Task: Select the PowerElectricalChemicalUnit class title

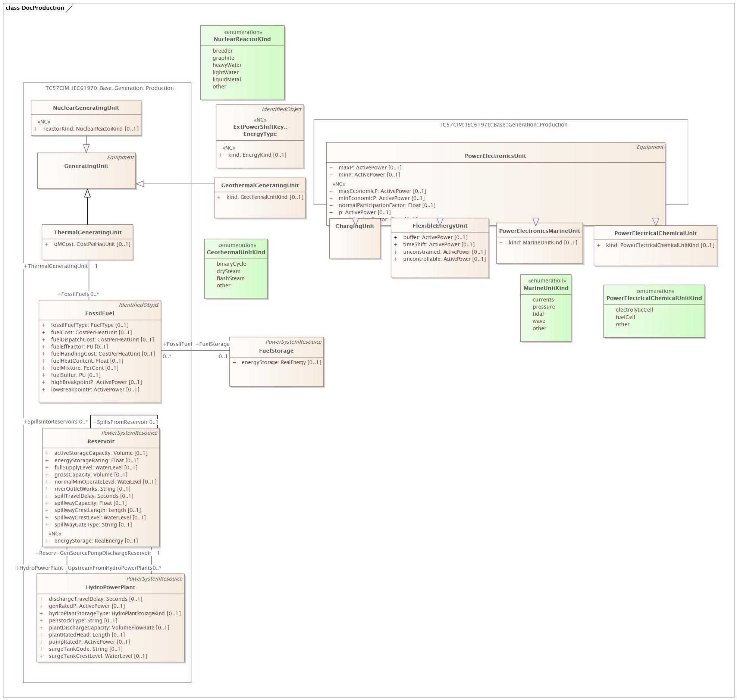Action: (656, 233)
